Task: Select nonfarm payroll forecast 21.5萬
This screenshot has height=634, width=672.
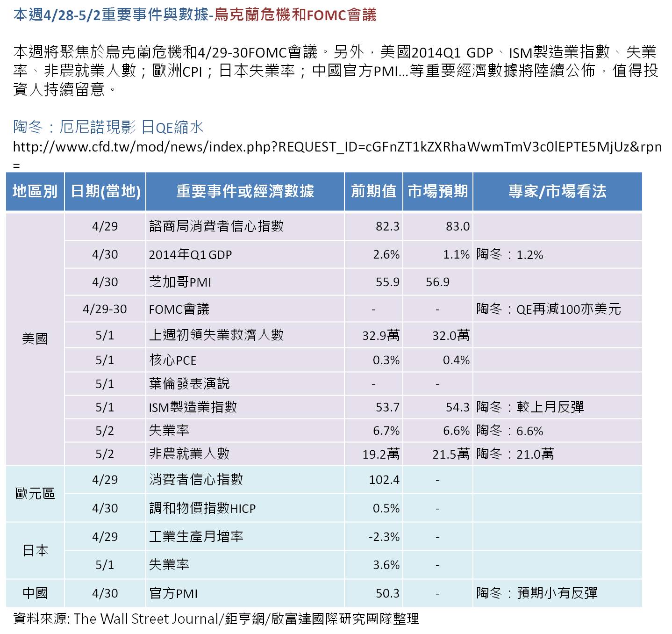Action: [x=451, y=454]
